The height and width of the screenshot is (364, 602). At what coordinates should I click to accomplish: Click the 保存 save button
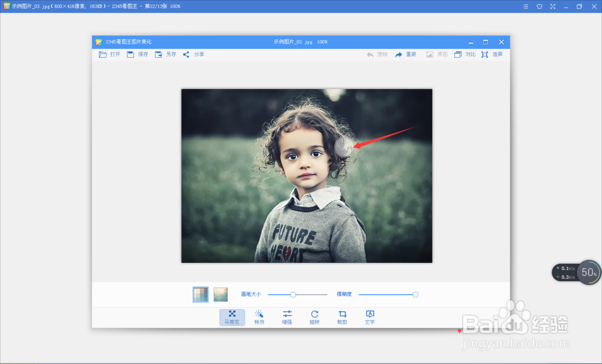pos(137,55)
